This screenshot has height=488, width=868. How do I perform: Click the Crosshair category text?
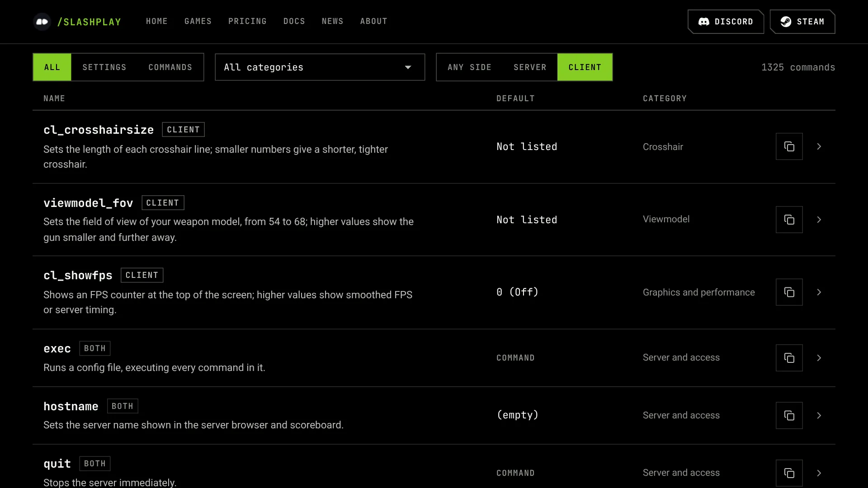coord(663,147)
